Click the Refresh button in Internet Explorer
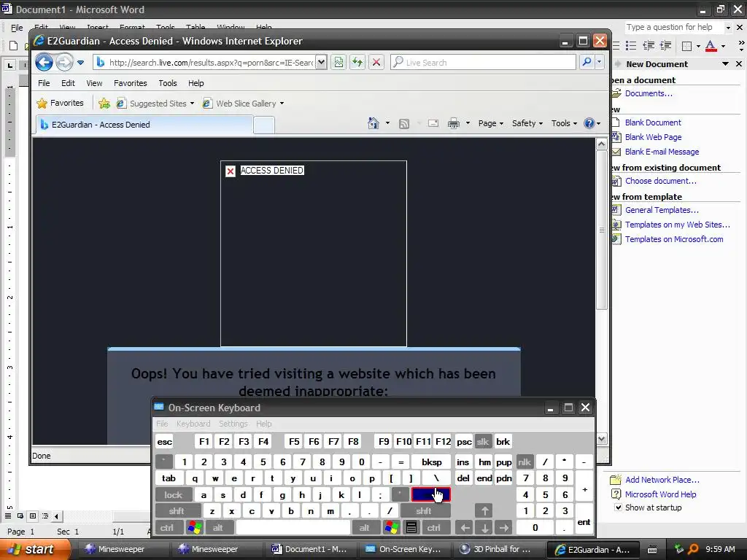Viewport: 747px width, 560px height. pos(357,62)
